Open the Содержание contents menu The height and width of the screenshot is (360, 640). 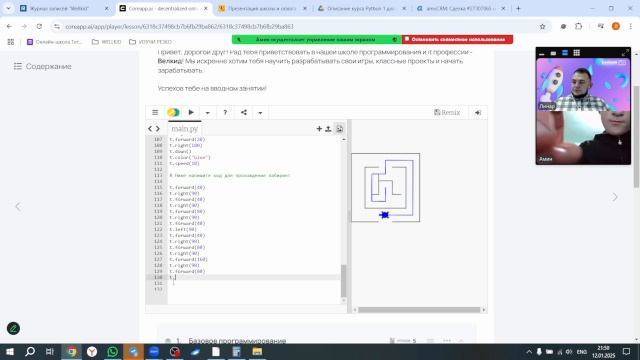[x=42, y=66]
